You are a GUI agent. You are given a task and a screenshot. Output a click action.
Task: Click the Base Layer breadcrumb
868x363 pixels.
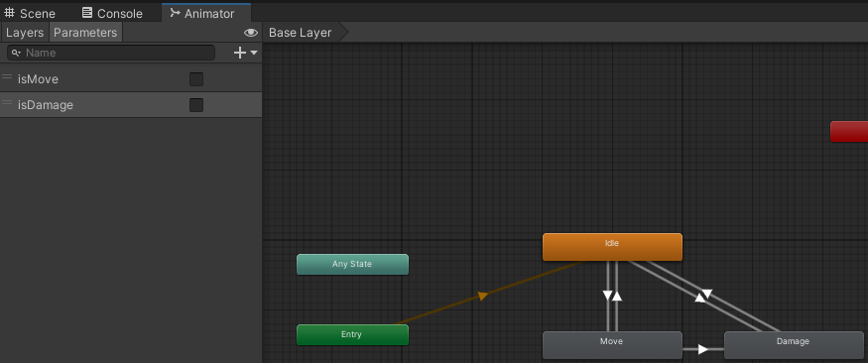(300, 33)
